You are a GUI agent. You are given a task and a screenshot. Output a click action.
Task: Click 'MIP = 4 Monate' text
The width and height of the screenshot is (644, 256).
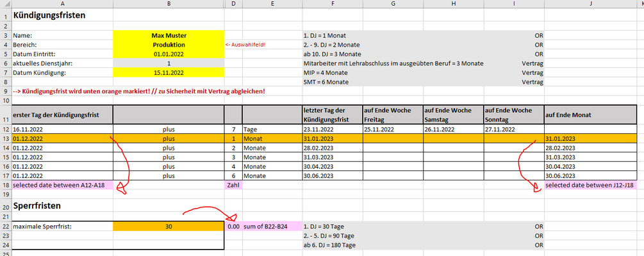326,72
